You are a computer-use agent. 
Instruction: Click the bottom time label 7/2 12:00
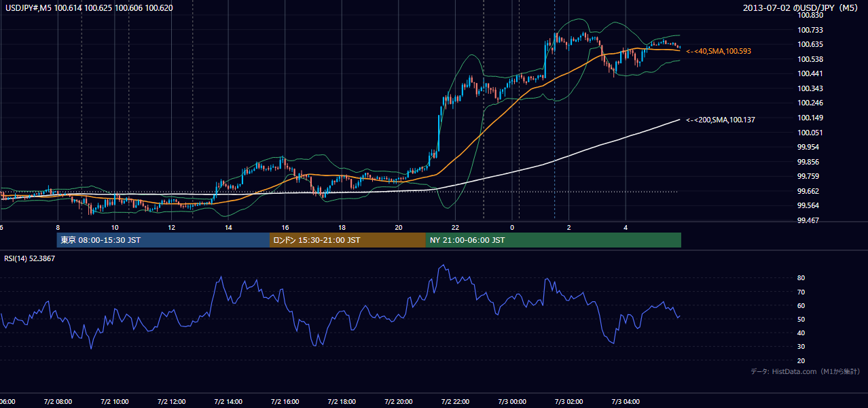click(x=171, y=401)
